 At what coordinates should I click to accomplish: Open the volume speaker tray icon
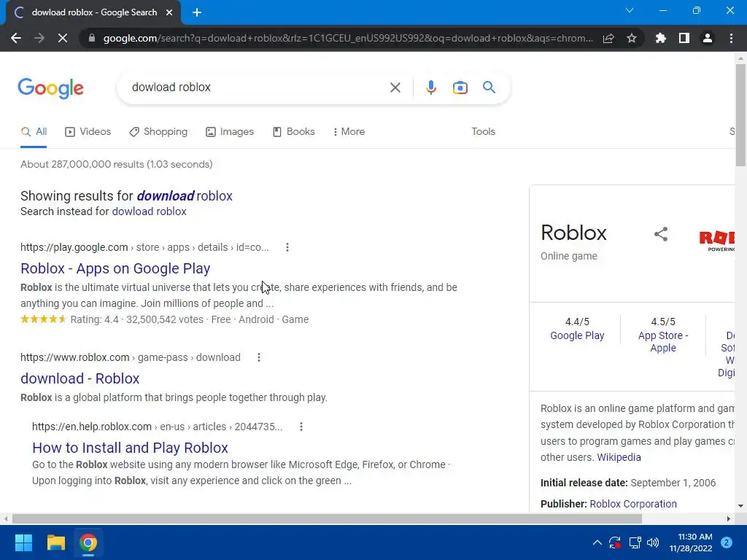(653, 542)
